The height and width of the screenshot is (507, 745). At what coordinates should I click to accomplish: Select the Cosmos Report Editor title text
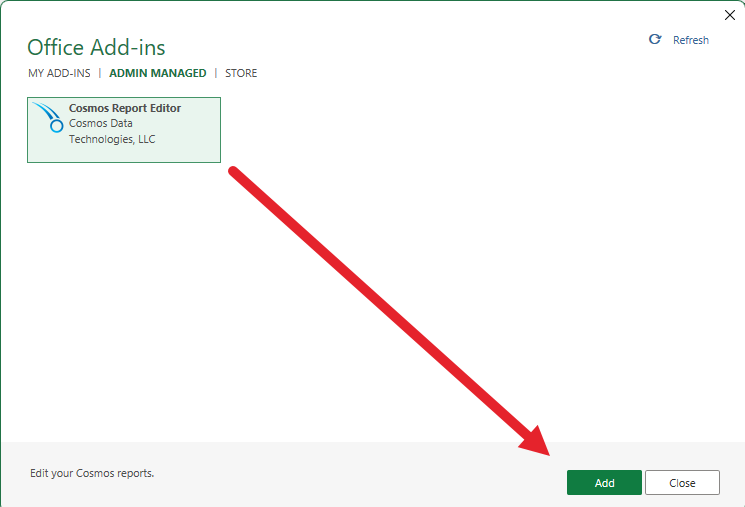[125, 108]
